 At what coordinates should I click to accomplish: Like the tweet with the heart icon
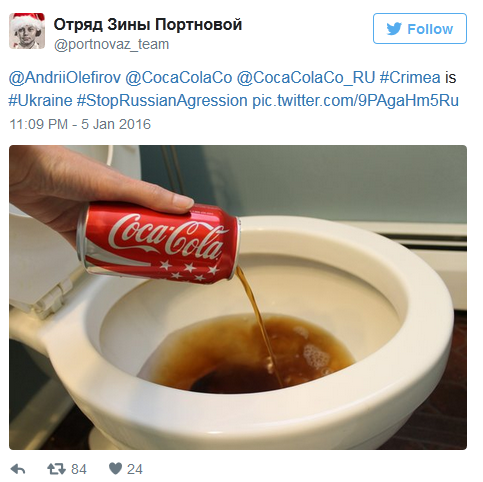tap(115, 469)
